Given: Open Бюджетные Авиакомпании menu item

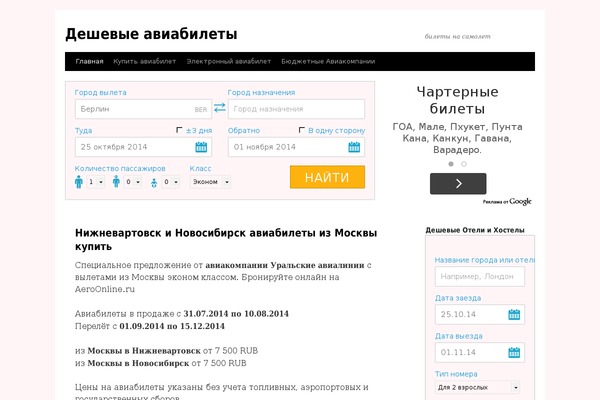Looking at the screenshot, I should pyautogui.click(x=328, y=61).
